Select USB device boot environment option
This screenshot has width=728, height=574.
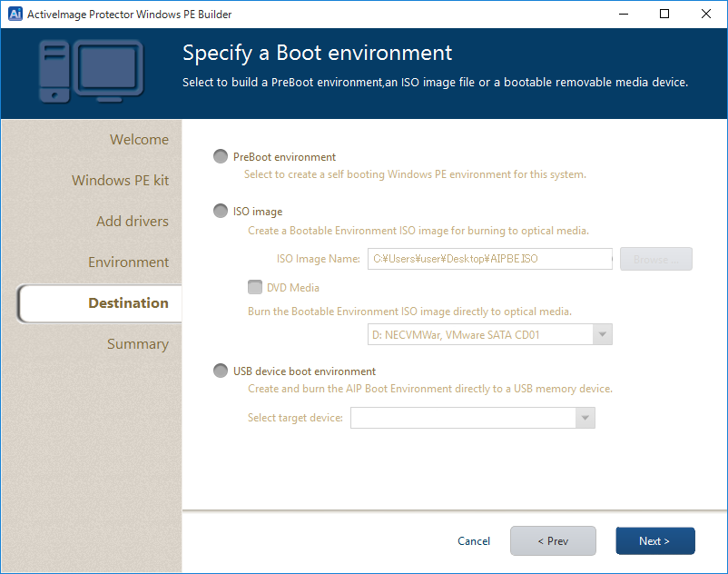[x=221, y=371]
